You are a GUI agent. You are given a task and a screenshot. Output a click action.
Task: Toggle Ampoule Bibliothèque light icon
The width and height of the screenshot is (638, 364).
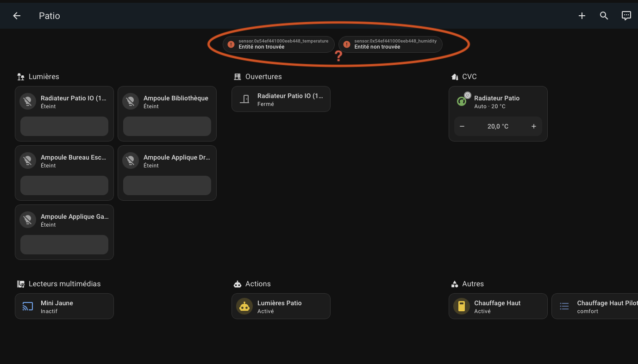tap(131, 102)
